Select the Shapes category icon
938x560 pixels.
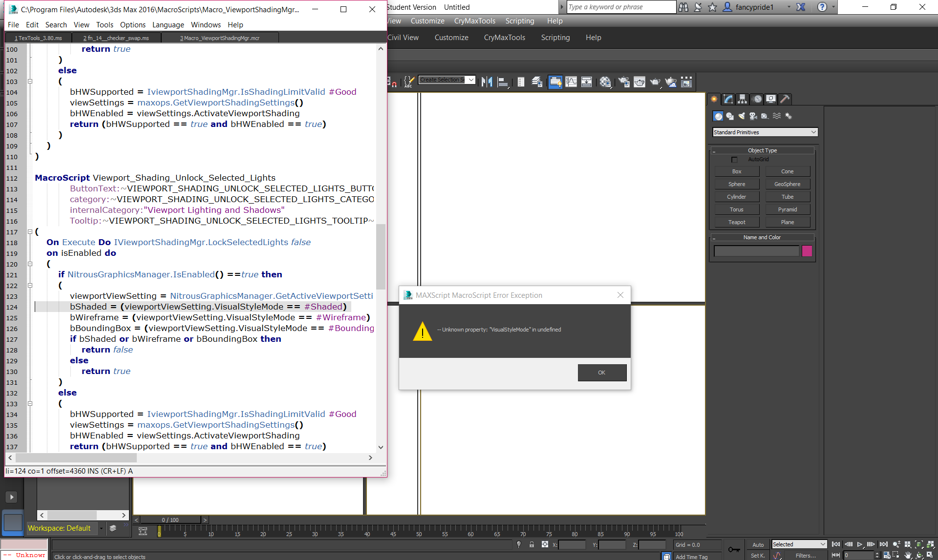coord(730,116)
